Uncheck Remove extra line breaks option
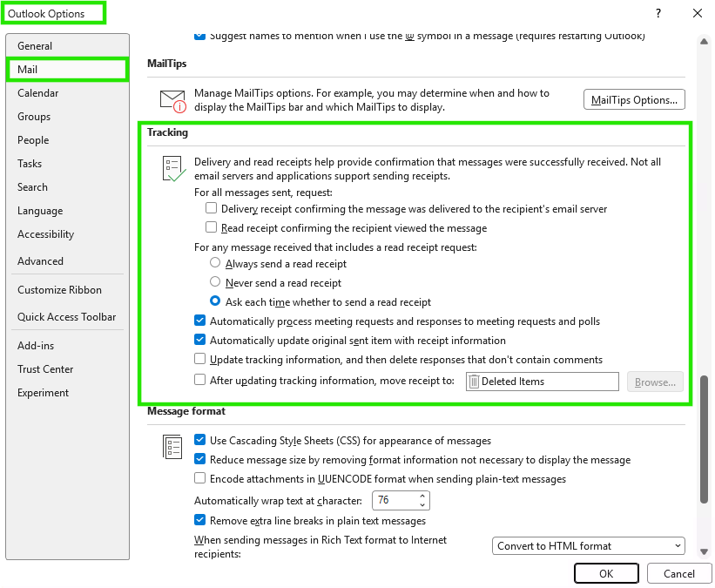This screenshot has width=715, height=588. point(199,520)
